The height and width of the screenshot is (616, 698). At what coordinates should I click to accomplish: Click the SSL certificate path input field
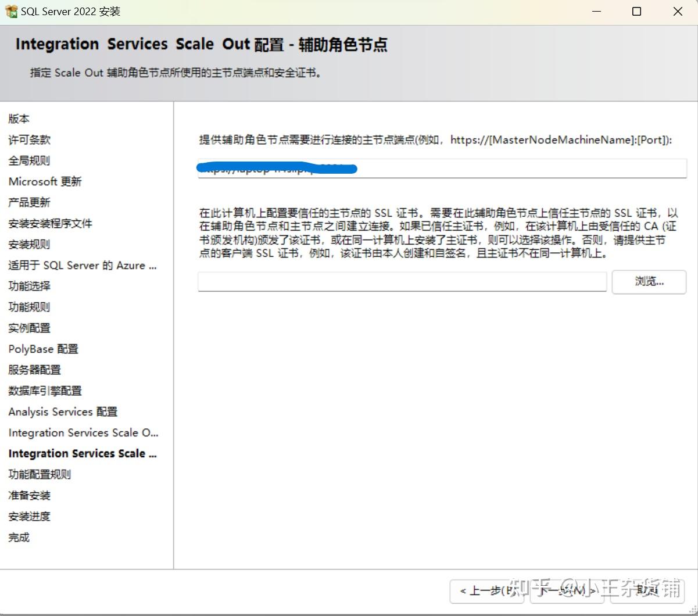[403, 281]
